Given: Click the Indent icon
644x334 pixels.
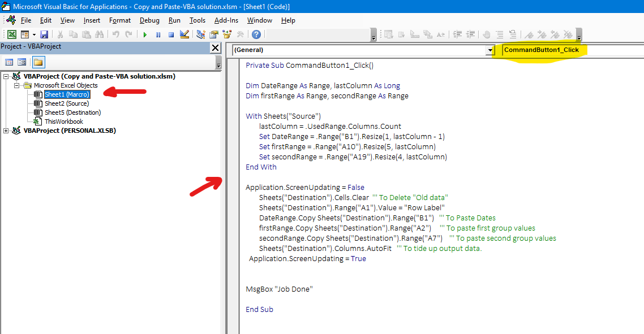Looking at the screenshot, I should click(457, 35).
